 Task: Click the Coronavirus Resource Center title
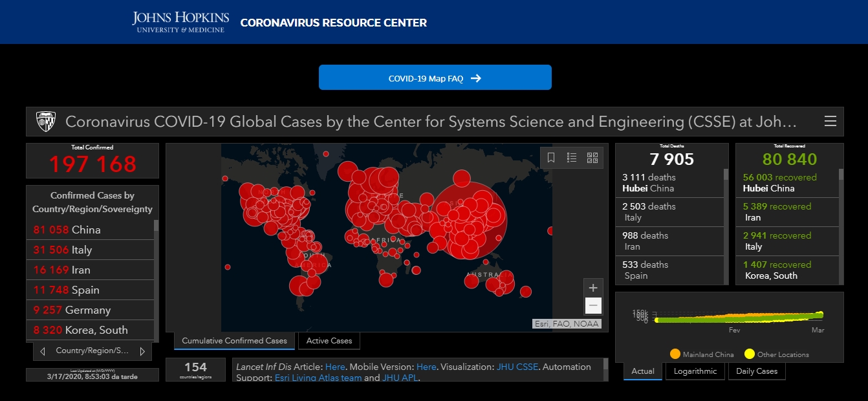[x=334, y=23]
